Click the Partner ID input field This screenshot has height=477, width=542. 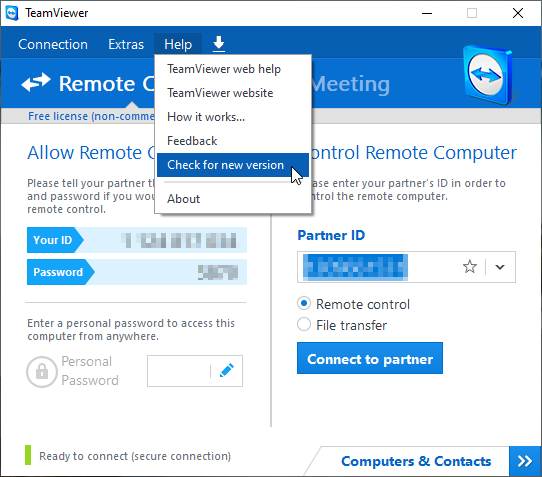click(x=379, y=267)
